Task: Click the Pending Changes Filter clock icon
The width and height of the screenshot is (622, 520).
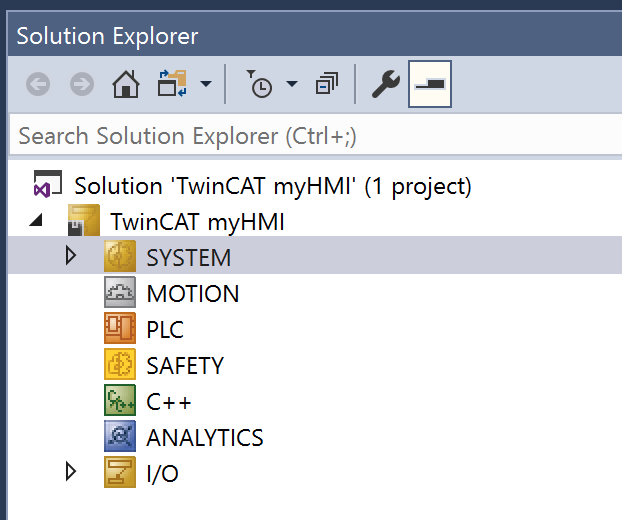Action: [x=259, y=84]
